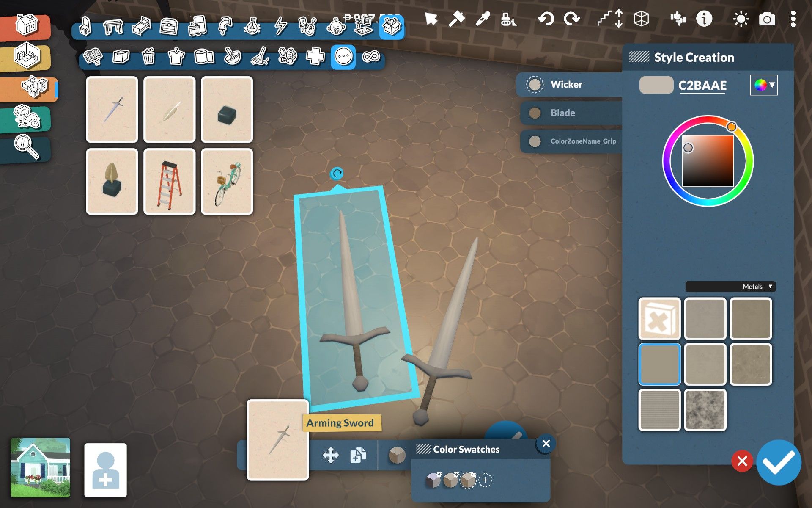812x508 pixels.
Task: Open the trash can category
Action: point(148,56)
